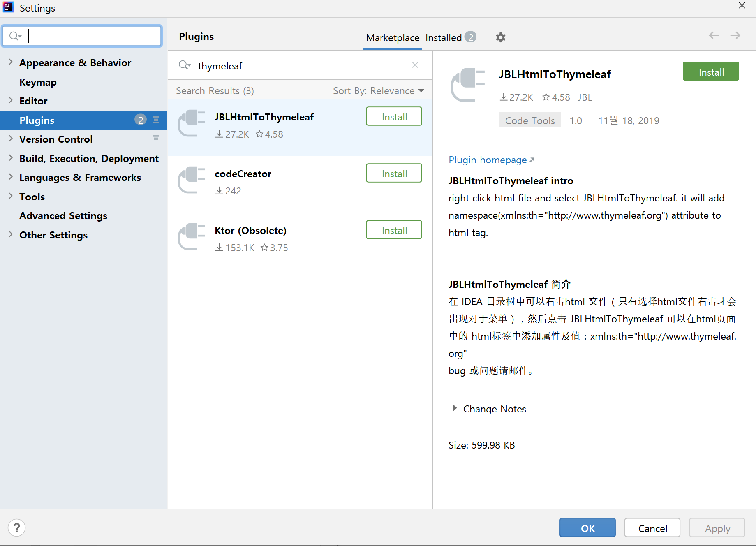Open the plugins gear settings menu
This screenshot has height=546, width=756.
[x=500, y=37]
